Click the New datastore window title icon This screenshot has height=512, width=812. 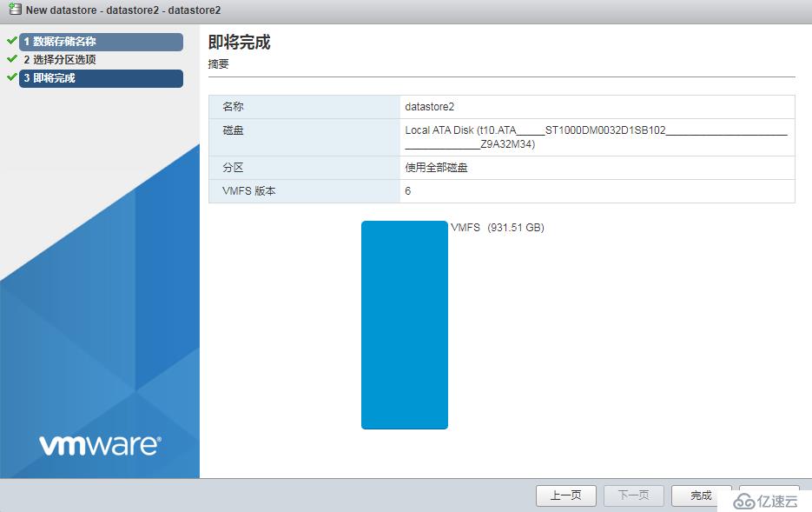tap(15, 10)
